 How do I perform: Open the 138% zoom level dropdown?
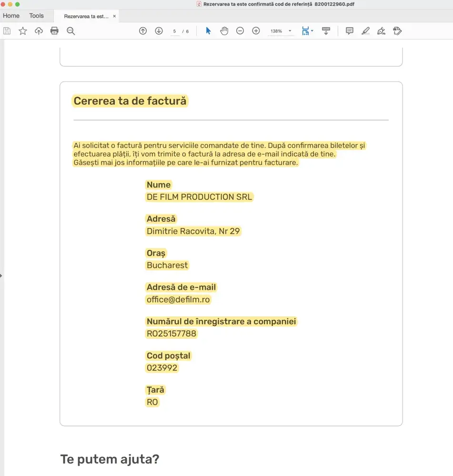290,31
